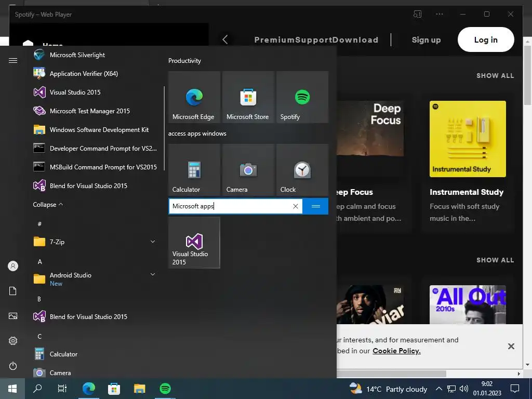Image resolution: width=532 pixels, height=399 pixels.
Task: Expand the Android Studio folder
Action: click(x=95, y=279)
